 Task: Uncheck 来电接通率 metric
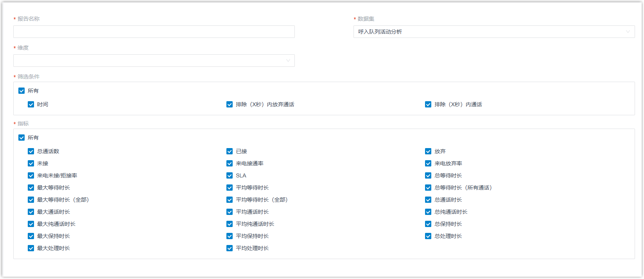pyautogui.click(x=230, y=163)
